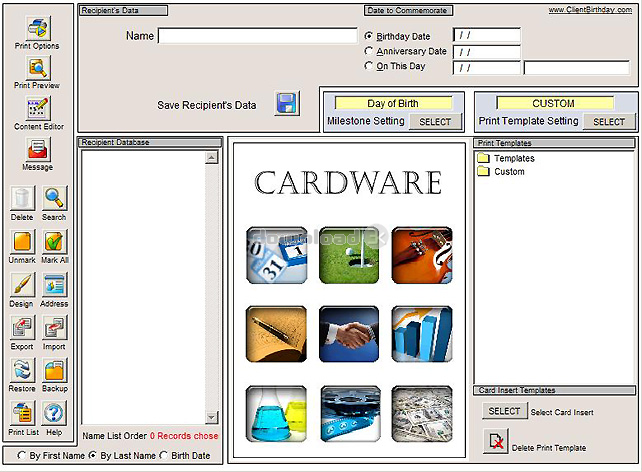Click the Backup folder icon
The width and height of the screenshot is (642, 472).
click(x=54, y=370)
